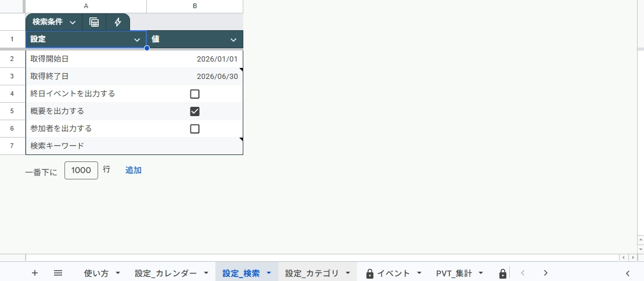Switch to 設定_カテゴリ sheet tab
This screenshot has height=281, width=644.
pyautogui.click(x=312, y=273)
